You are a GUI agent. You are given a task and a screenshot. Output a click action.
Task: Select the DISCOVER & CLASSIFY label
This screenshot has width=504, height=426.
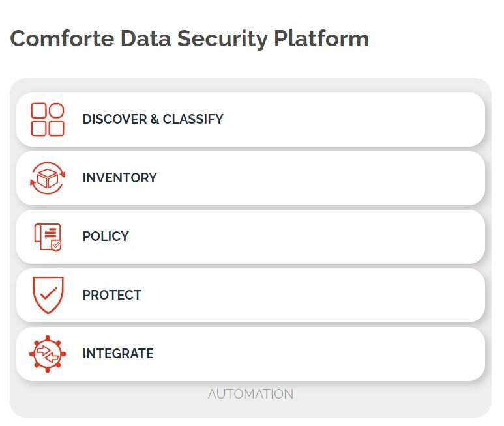pyautogui.click(x=153, y=119)
